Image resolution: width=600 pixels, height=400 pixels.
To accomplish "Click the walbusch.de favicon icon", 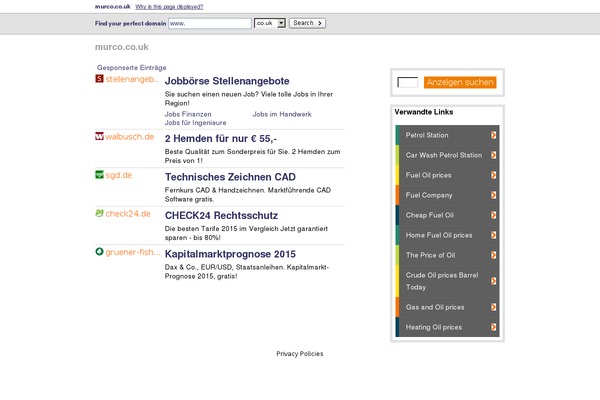I will (99, 136).
